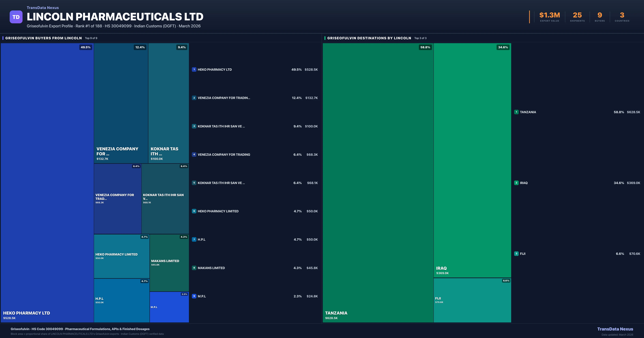Select the MAKANS LIMITED treemap block

point(169,262)
